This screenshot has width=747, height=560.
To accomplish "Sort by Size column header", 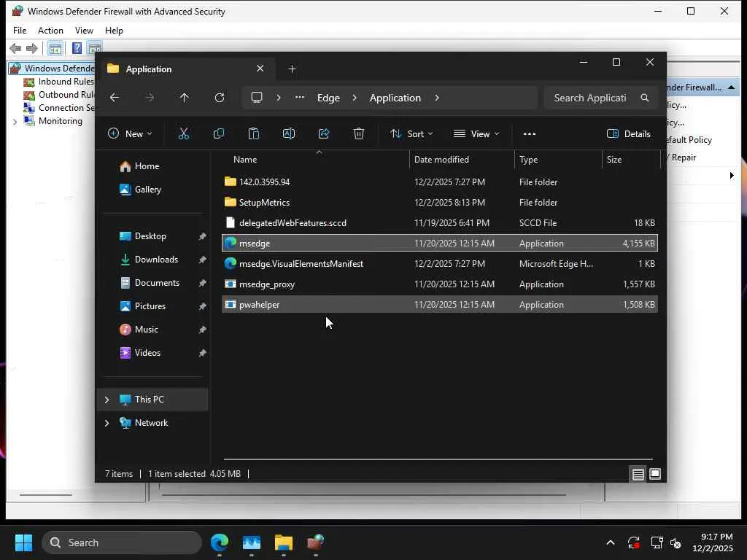I will pos(631,160).
